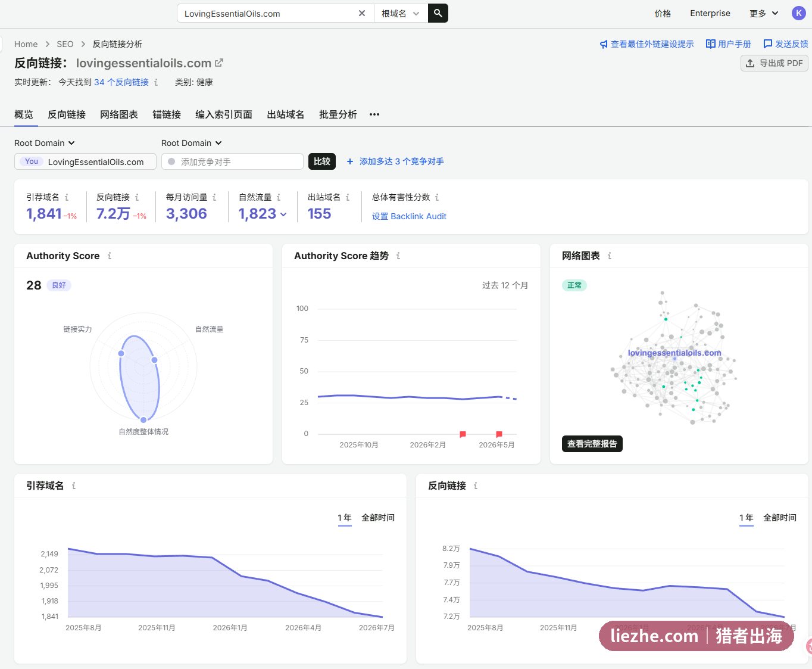
Task: Open the 发送反馈 link
Action: 786,44
